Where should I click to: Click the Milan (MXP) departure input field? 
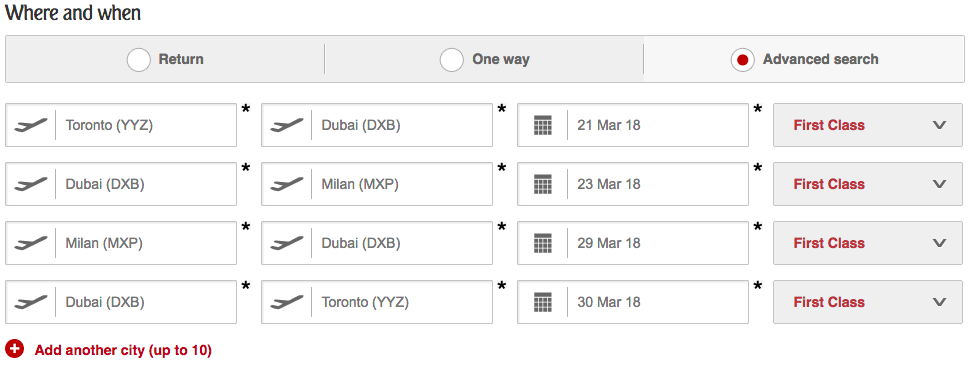121,243
